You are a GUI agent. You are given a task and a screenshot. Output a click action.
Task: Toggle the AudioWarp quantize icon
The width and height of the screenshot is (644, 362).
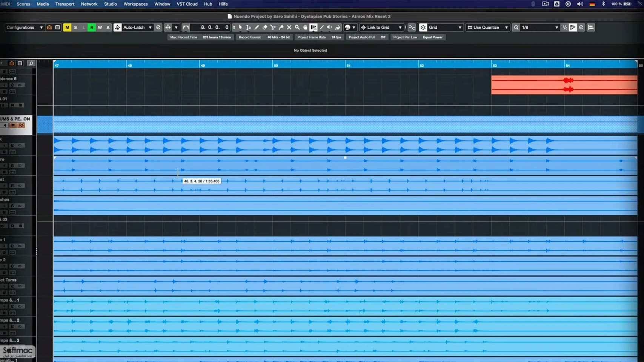click(573, 28)
